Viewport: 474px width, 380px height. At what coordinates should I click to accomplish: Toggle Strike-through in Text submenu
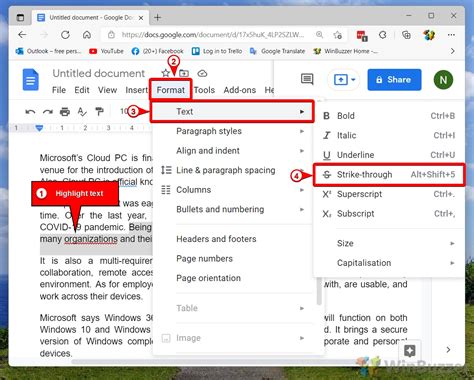(x=389, y=174)
